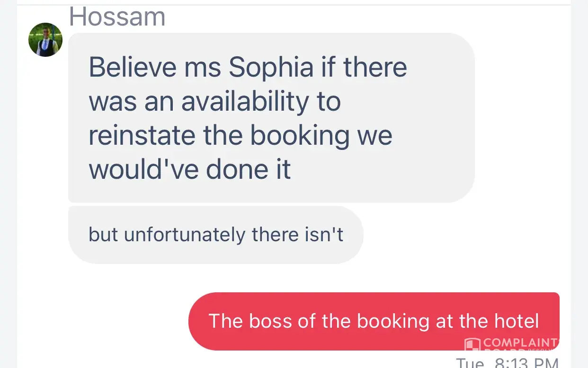Image resolution: width=588 pixels, height=368 pixels.
Task: Click the word 'The' starting the red message
Action: [x=225, y=321]
